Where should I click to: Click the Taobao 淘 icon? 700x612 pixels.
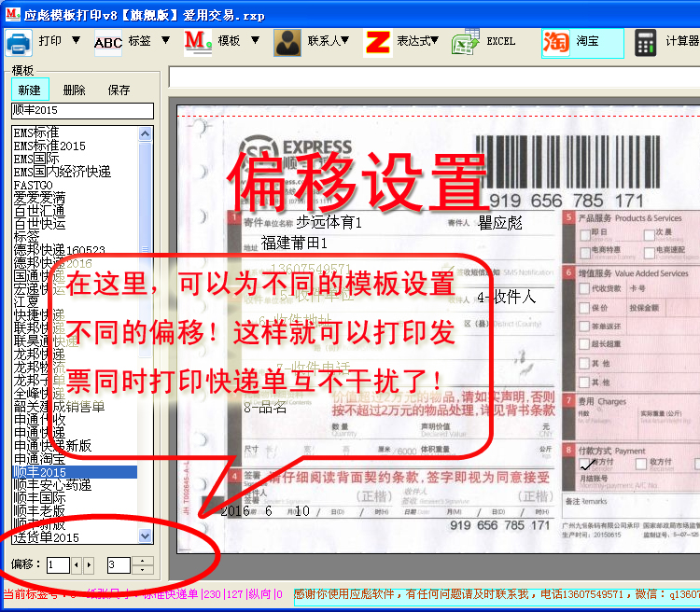point(556,43)
